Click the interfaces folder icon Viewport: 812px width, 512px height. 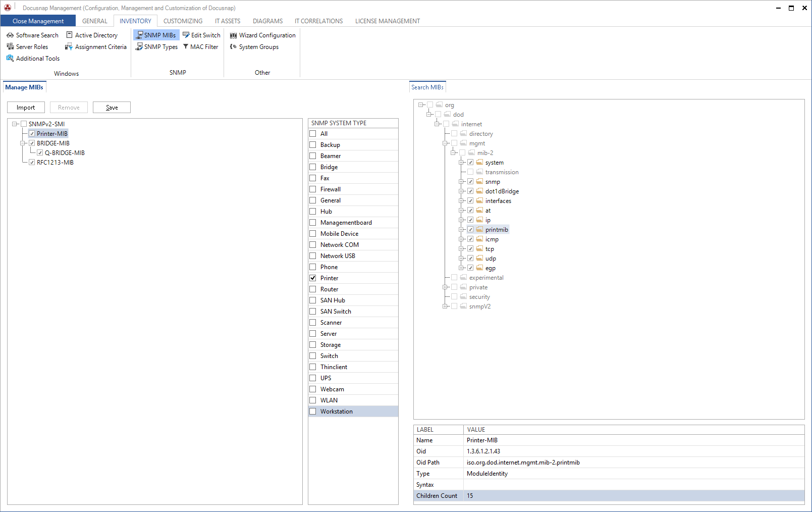(x=479, y=200)
